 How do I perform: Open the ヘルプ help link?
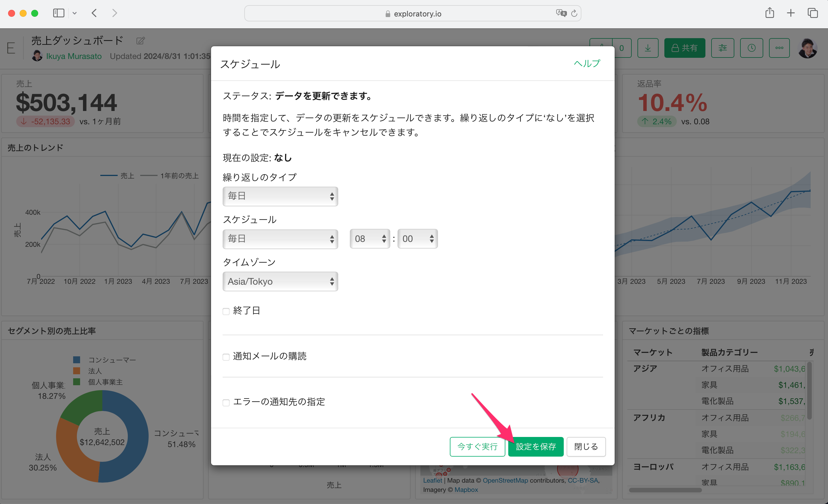(x=586, y=64)
